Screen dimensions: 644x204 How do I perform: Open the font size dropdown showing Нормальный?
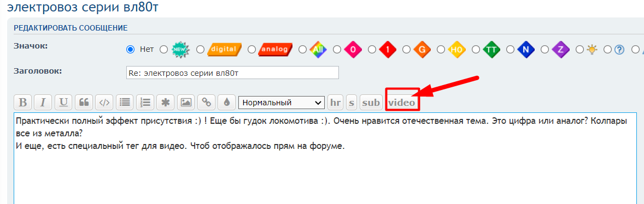[282, 103]
